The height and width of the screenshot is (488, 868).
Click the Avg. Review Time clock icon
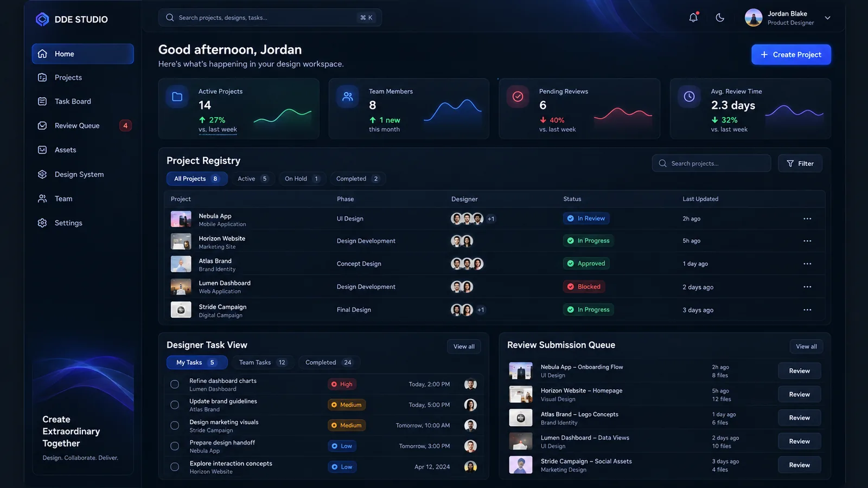pos(689,97)
